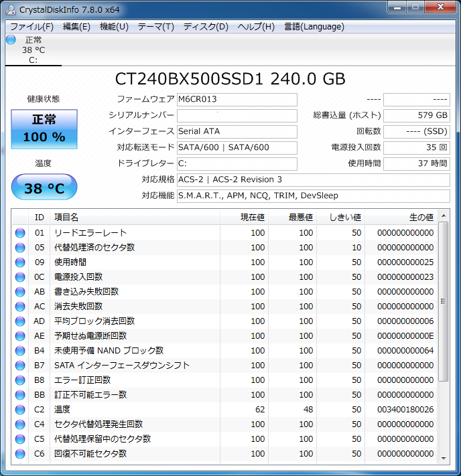The width and height of the screenshot is (461, 476).
Task: Click the ファームウェア field showing M6CR013
Action: (x=237, y=100)
